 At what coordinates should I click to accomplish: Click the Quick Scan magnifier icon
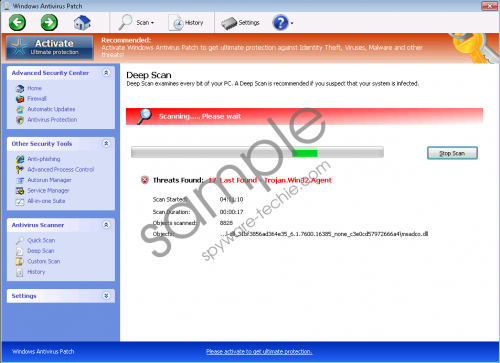20,240
